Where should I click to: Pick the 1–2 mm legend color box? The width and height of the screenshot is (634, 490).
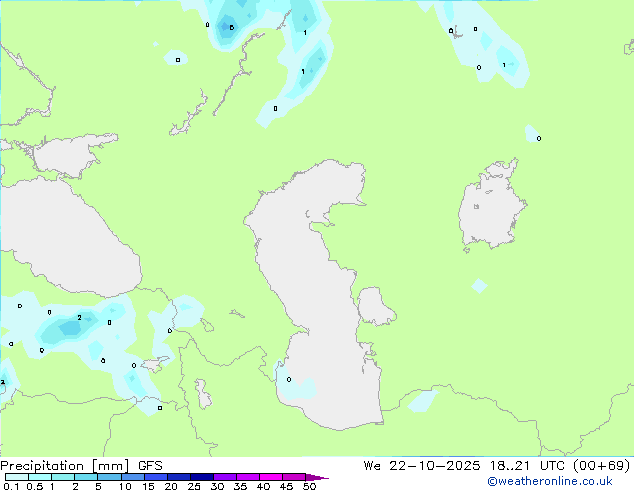[x=63, y=477]
